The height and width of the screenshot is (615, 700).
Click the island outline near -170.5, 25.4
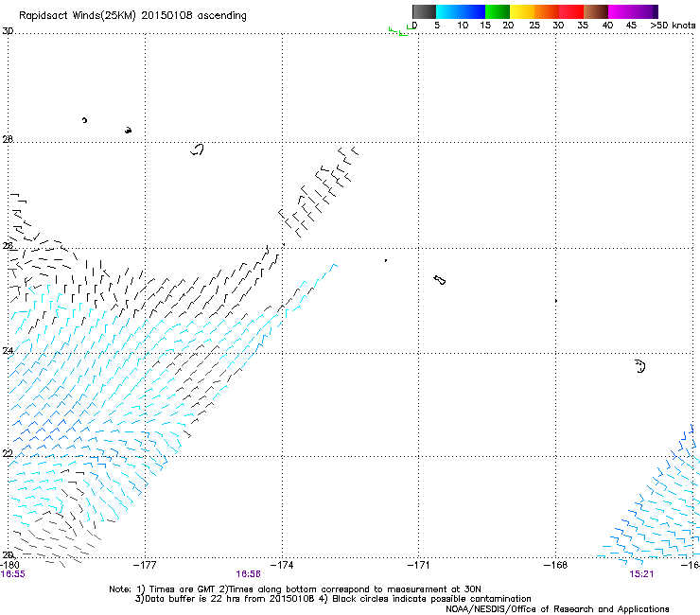[x=440, y=280]
